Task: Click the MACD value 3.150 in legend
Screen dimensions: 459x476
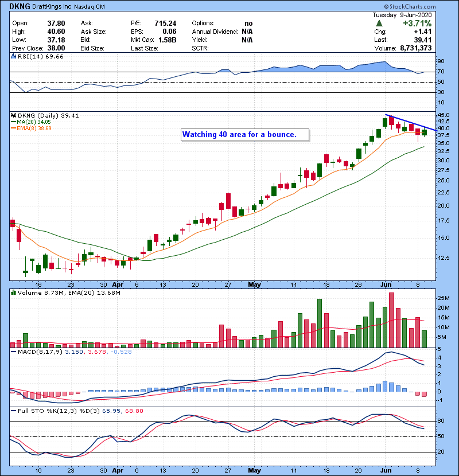Action: (x=74, y=352)
